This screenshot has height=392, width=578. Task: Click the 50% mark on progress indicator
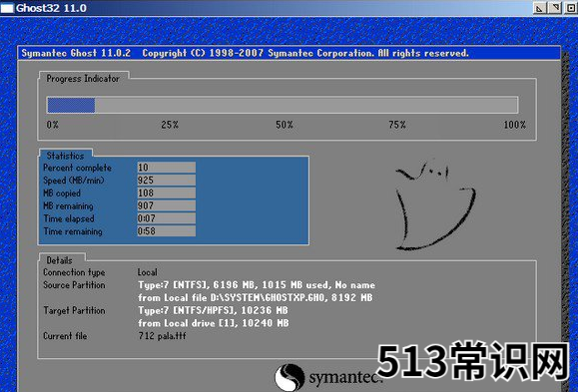(x=285, y=125)
